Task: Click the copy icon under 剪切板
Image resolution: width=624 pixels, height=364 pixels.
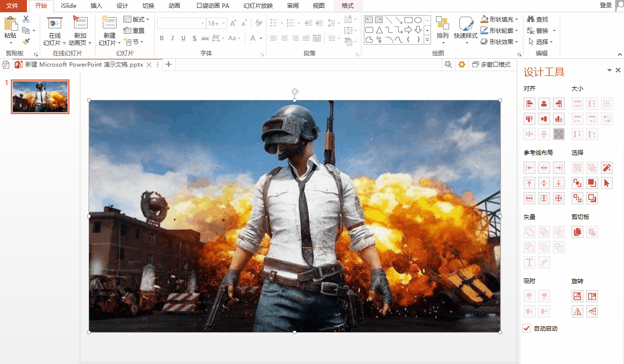Action: (x=577, y=232)
